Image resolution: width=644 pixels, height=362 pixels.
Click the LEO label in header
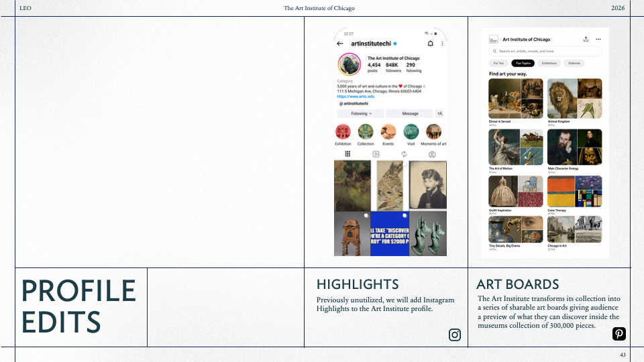click(x=25, y=8)
